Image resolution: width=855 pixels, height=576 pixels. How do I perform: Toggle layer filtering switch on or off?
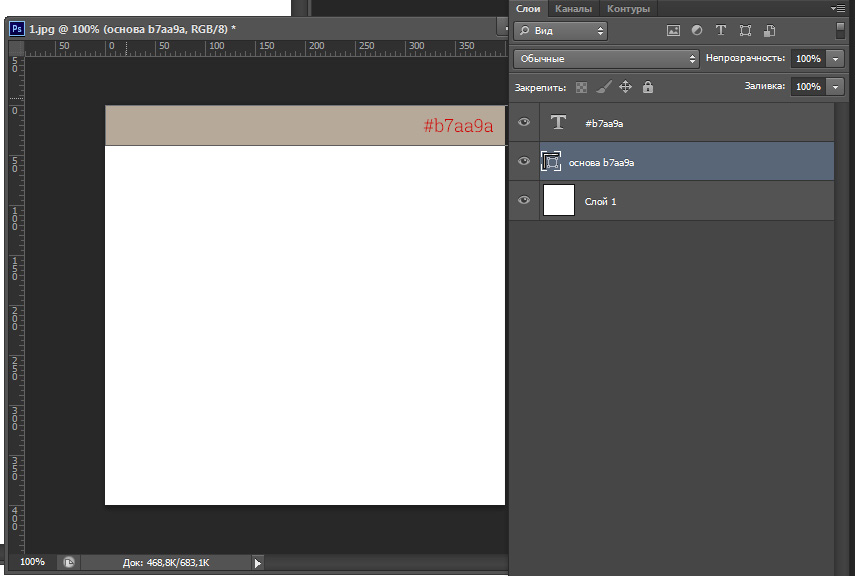click(x=840, y=30)
